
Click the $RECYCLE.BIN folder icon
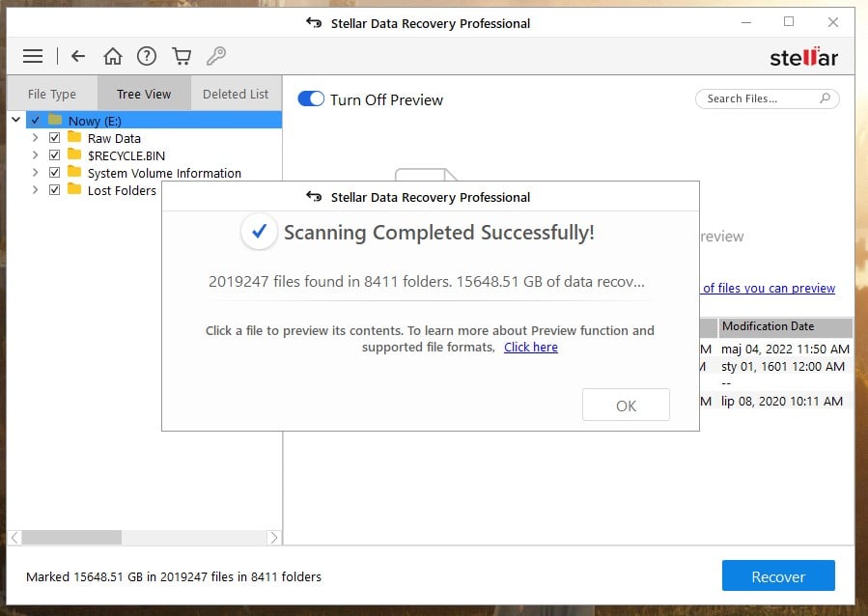click(x=74, y=154)
